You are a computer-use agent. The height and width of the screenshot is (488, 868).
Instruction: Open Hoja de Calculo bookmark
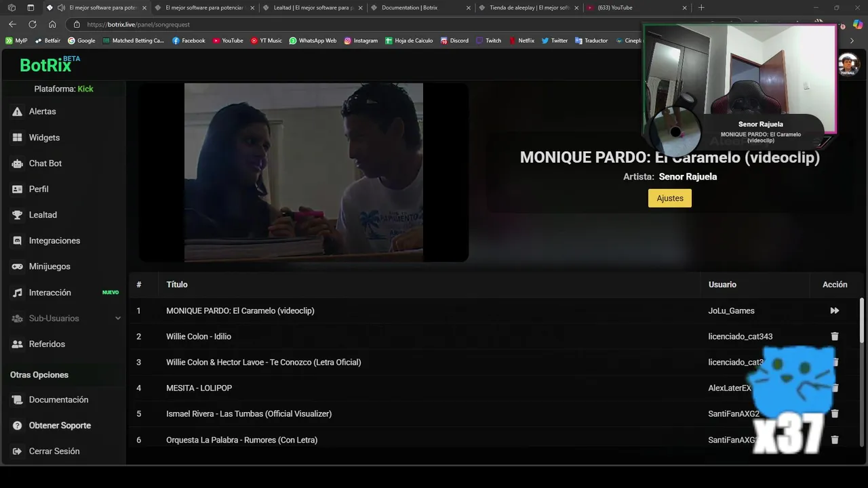(409, 41)
